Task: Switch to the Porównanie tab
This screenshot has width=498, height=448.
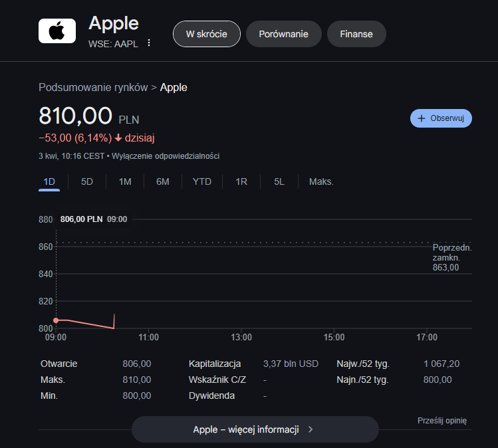Action: point(284,34)
